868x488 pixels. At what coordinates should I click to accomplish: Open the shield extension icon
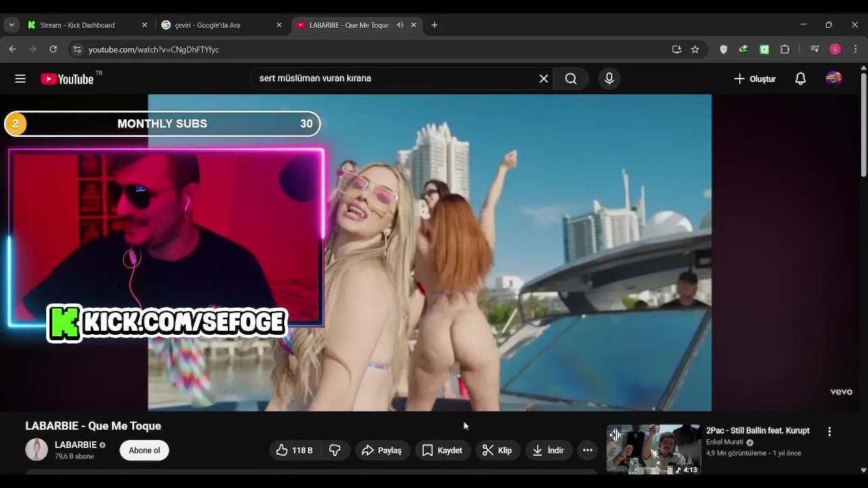pyautogui.click(x=724, y=49)
